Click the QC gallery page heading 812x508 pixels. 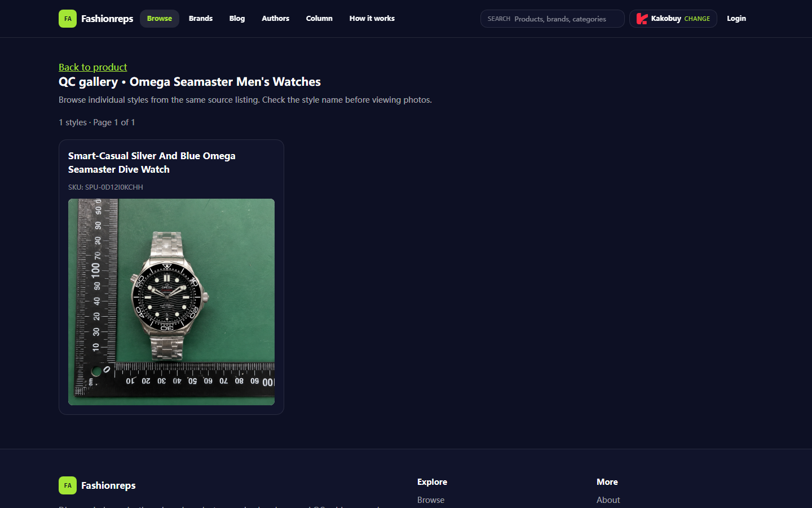pos(189,82)
